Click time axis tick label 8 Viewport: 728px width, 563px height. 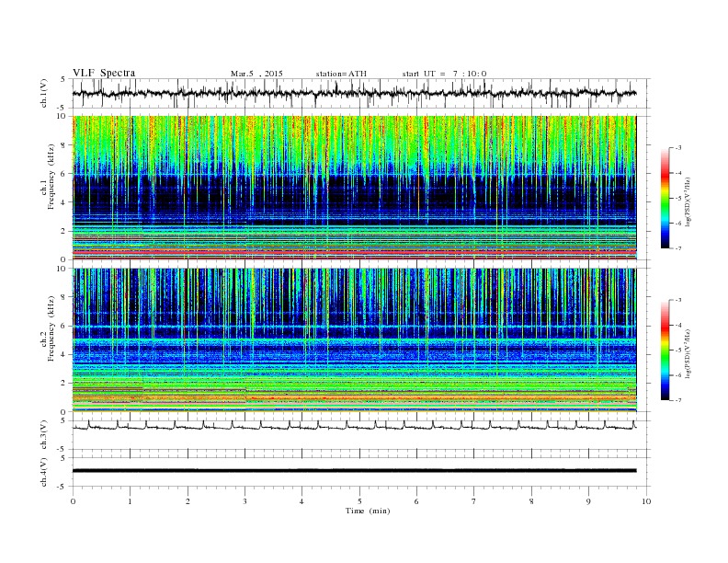531,501
